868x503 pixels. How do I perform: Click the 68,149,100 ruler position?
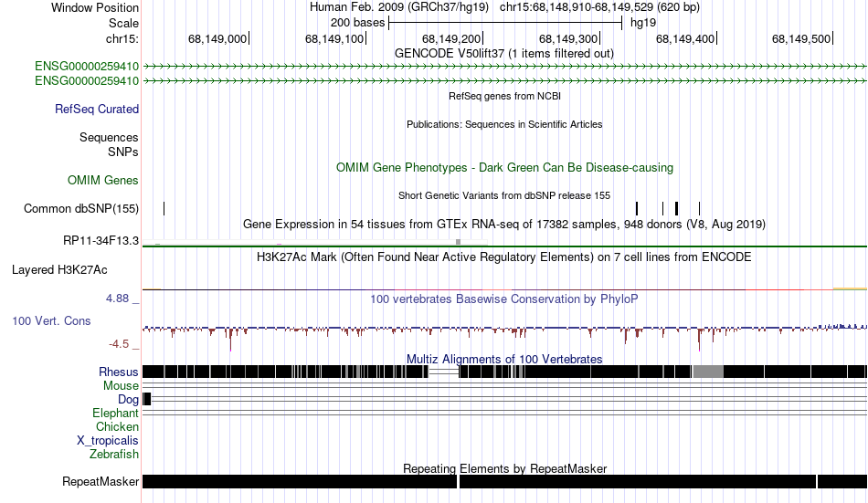(x=334, y=38)
